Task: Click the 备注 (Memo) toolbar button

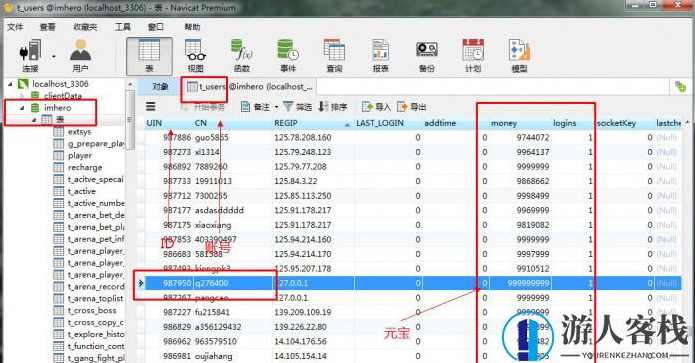Action: (255, 107)
